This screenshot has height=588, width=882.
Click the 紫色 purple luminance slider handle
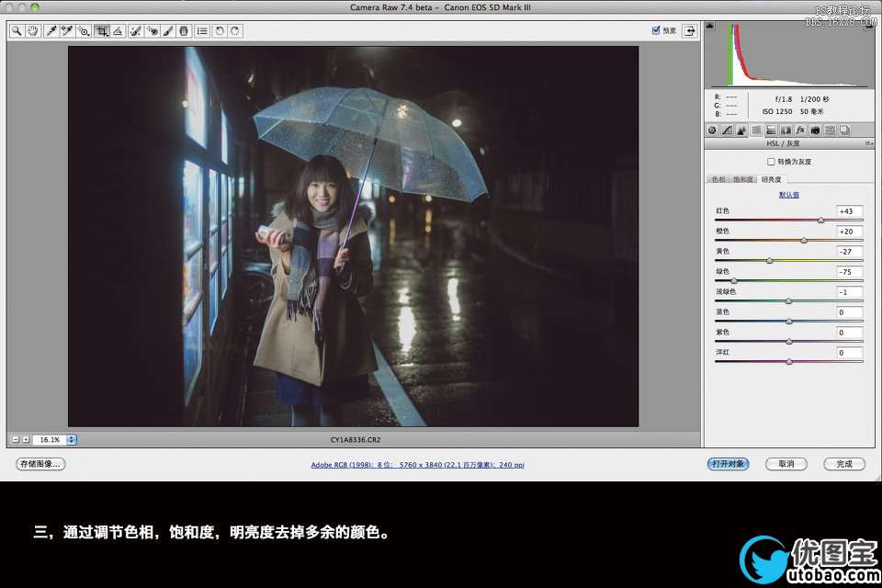tap(789, 342)
